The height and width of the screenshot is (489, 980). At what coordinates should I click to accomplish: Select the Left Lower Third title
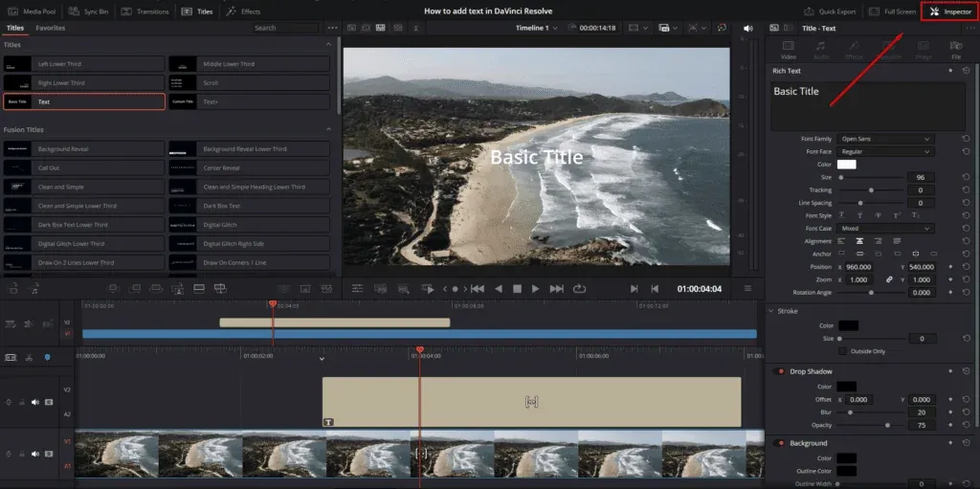point(84,64)
